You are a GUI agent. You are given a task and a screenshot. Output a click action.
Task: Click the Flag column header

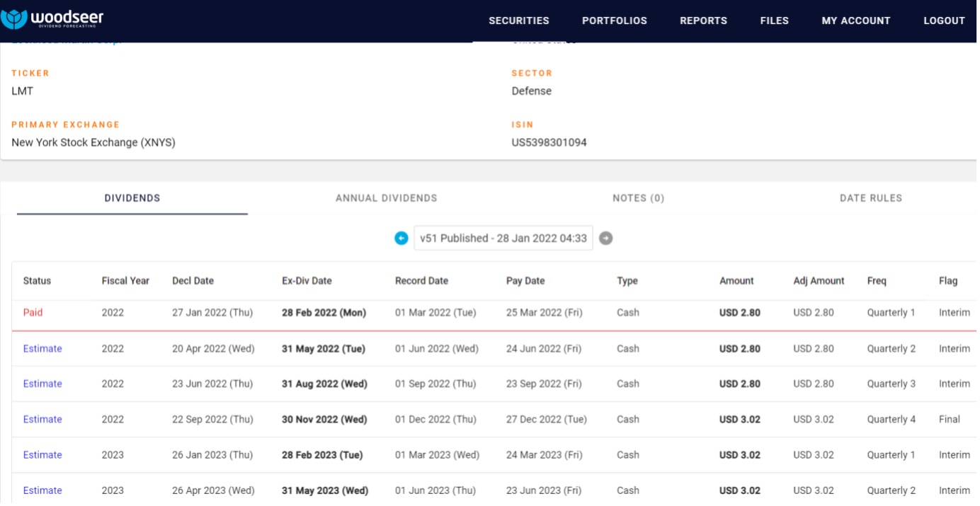click(x=948, y=281)
